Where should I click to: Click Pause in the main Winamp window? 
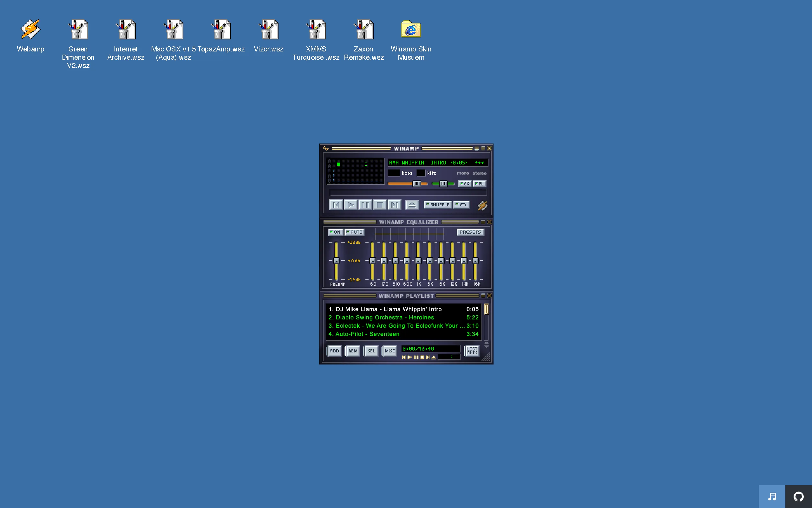point(365,204)
